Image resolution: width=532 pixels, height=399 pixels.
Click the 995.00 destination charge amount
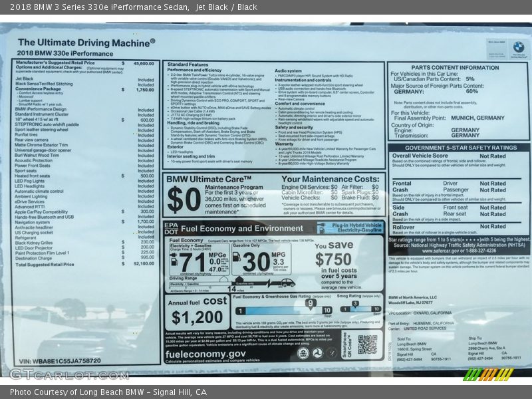tap(147, 257)
